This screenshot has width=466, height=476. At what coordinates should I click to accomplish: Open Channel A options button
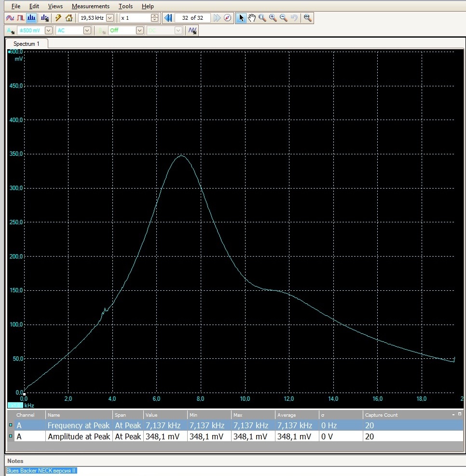[x=11, y=30]
